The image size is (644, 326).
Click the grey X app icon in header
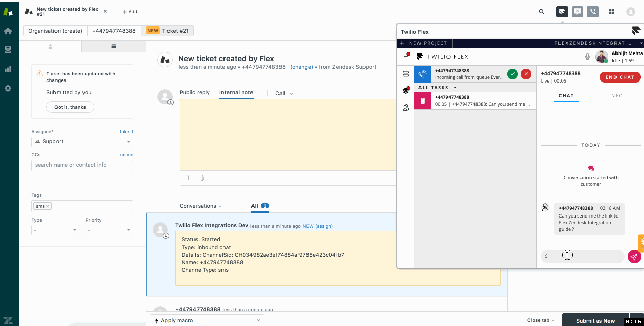(577, 11)
